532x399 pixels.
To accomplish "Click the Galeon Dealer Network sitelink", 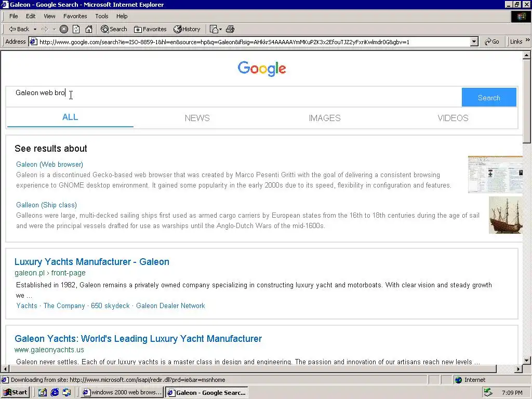I will (170, 305).
